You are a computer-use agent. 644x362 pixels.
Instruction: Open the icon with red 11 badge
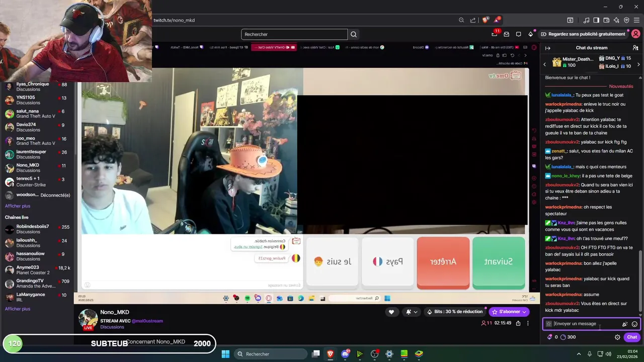coord(495,34)
